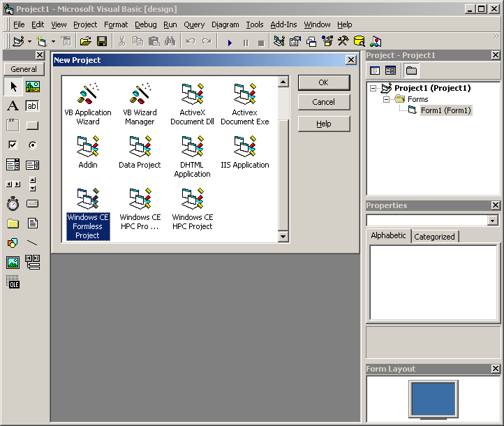This screenshot has width=504, height=426.
Task: Click Cancel in New Project dialog
Action: click(x=324, y=102)
